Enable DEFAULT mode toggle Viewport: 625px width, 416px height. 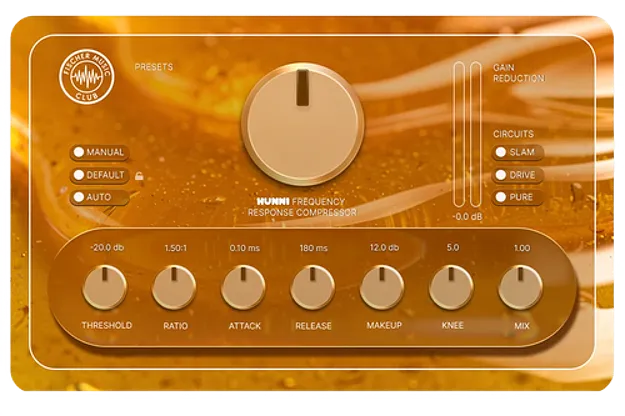coord(100,175)
